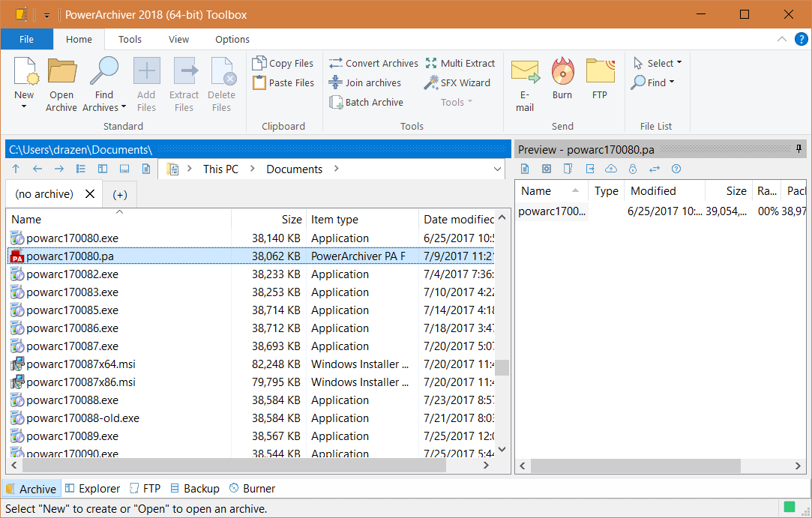This screenshot has width=812, height=518.
Task: Switch to the Burner mode tab
Action: [252, 489]
